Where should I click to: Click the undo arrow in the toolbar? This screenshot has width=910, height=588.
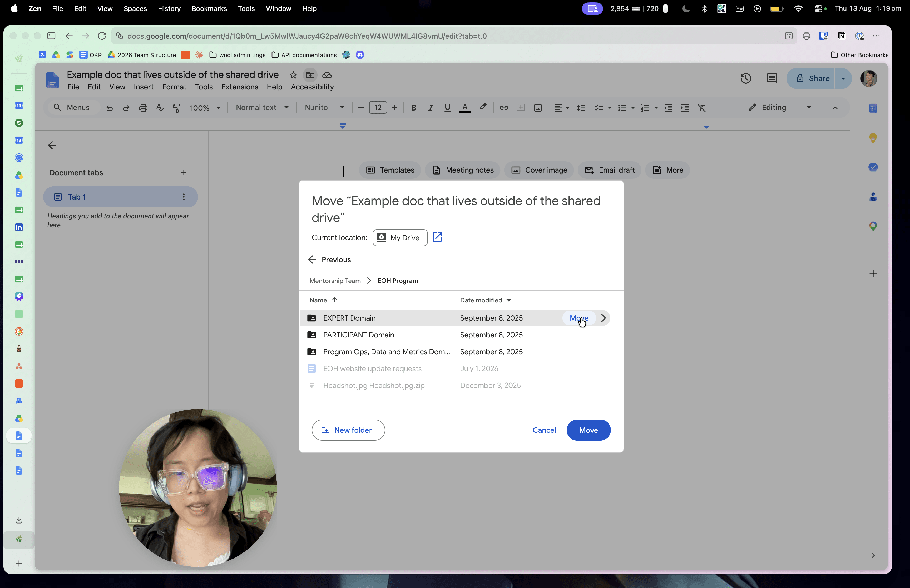110,108
